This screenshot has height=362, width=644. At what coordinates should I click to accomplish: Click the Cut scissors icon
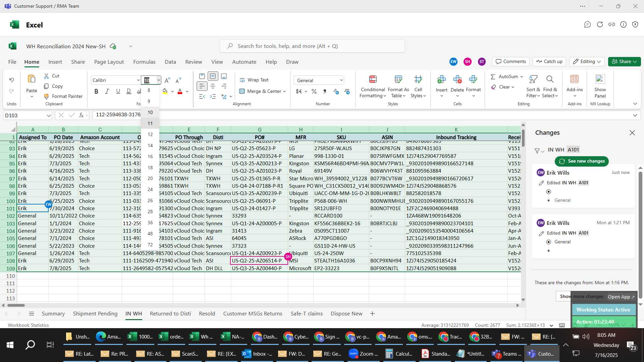(x=46, y=76)
